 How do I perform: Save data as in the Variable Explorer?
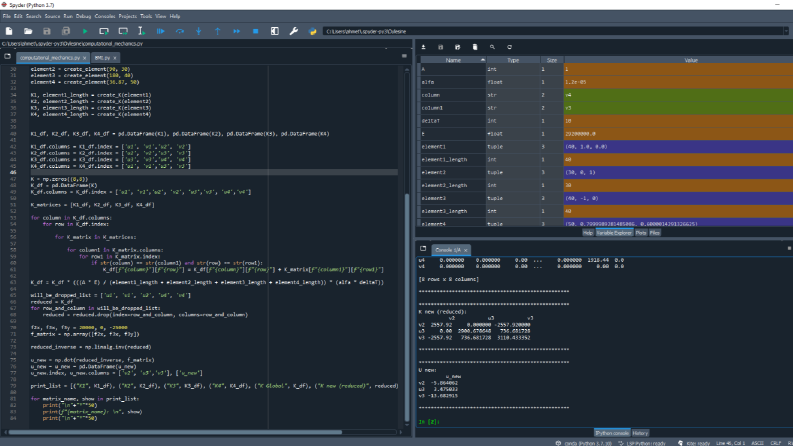458,47
